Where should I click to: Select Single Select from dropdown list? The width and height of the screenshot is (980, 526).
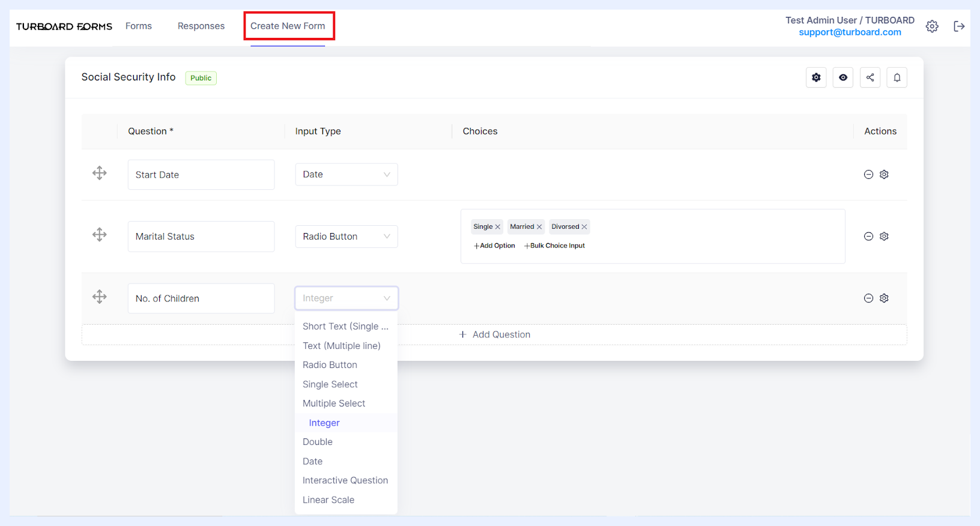click(x=346, y=384)
